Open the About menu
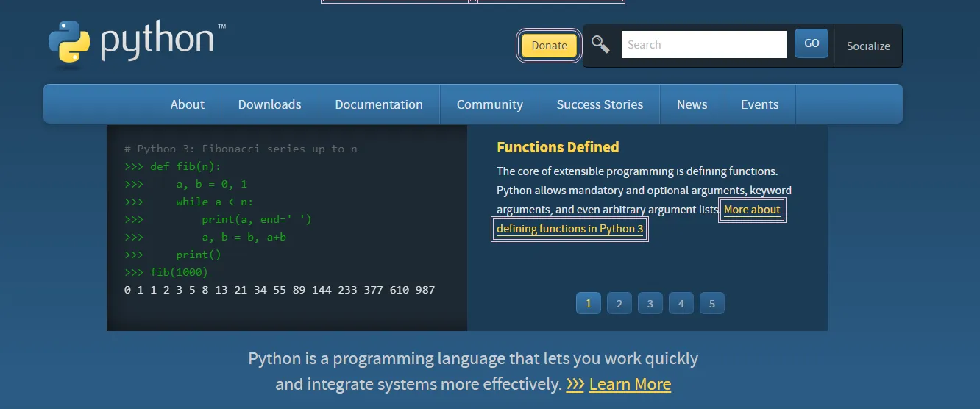 point(188,104)
